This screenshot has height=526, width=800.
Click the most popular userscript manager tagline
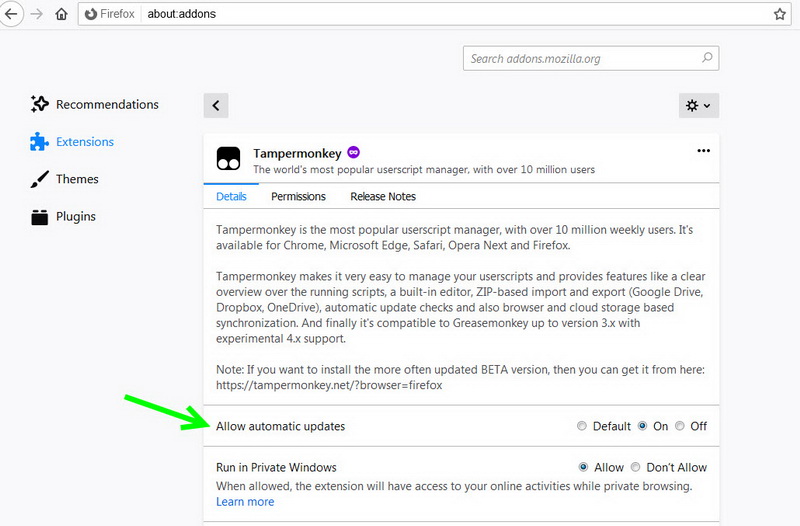pyautogui.click(x=424, y=169)
